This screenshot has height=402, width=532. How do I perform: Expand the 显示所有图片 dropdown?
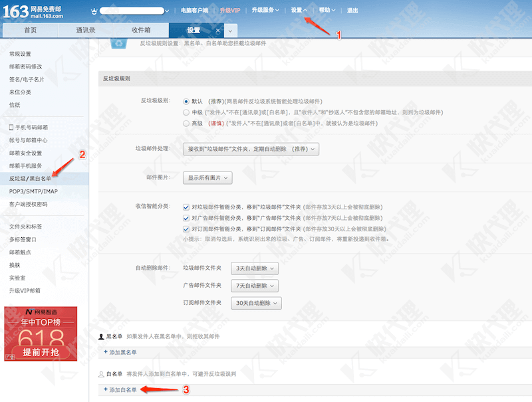click(x=207, y=177)
